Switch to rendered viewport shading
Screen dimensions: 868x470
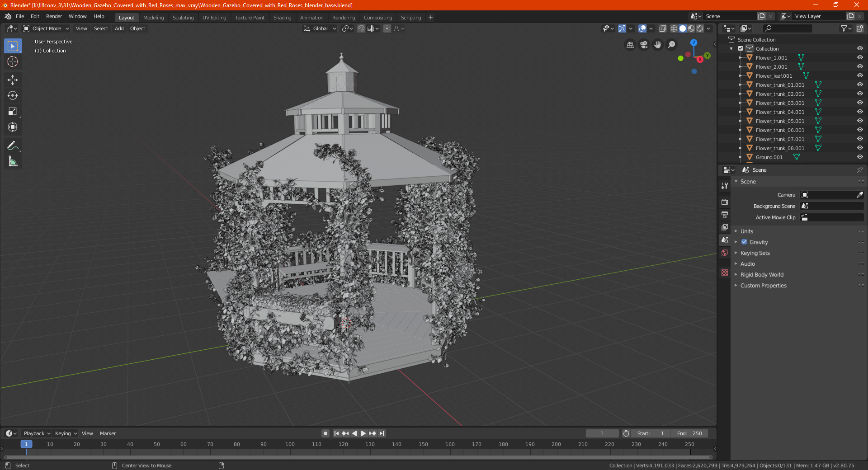700,28
